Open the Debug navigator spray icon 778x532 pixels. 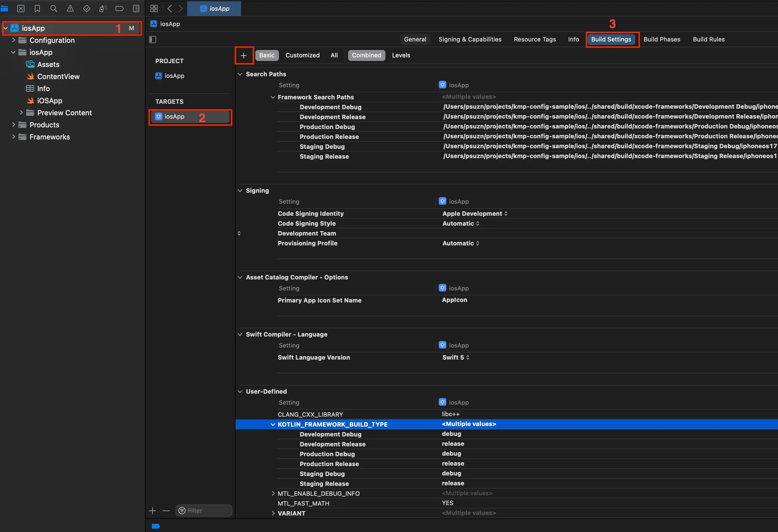pos(103,8)
